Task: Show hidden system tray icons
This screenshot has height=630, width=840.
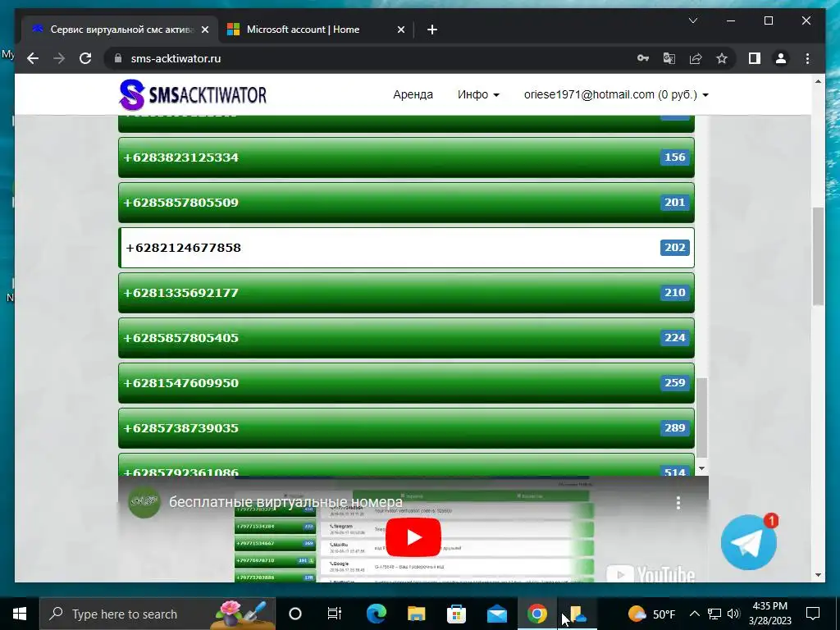Action: pyautogui.click(x=694, y=614)
